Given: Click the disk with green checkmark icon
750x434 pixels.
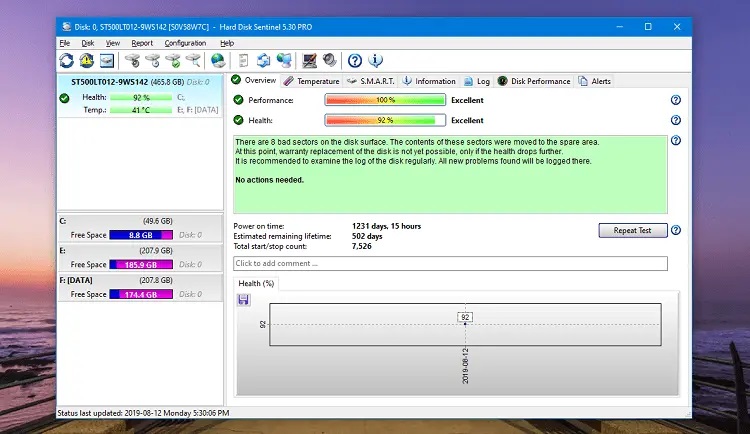Looking at the screenshot, I should coord(173,61).
